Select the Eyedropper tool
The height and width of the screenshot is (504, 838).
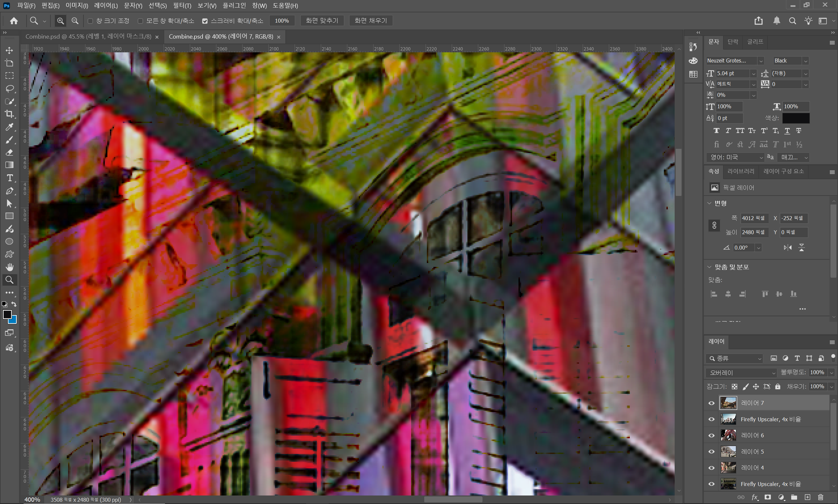(9, 127)
